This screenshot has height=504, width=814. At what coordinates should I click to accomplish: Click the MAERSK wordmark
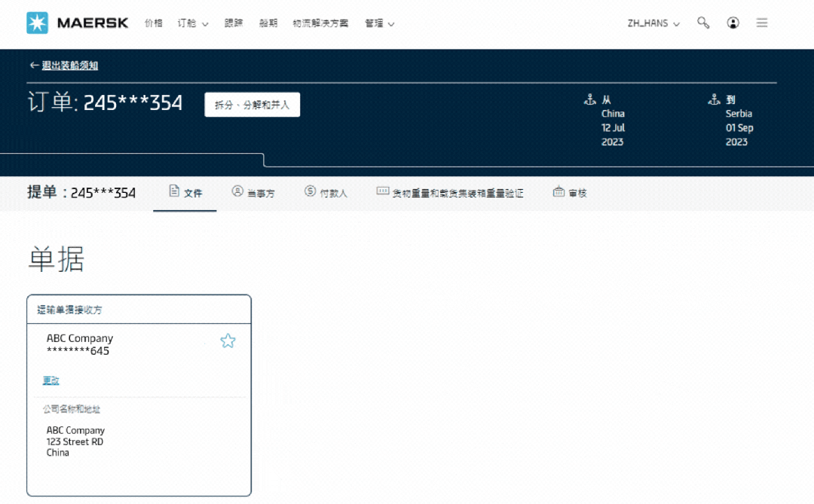tap(93, 23)
